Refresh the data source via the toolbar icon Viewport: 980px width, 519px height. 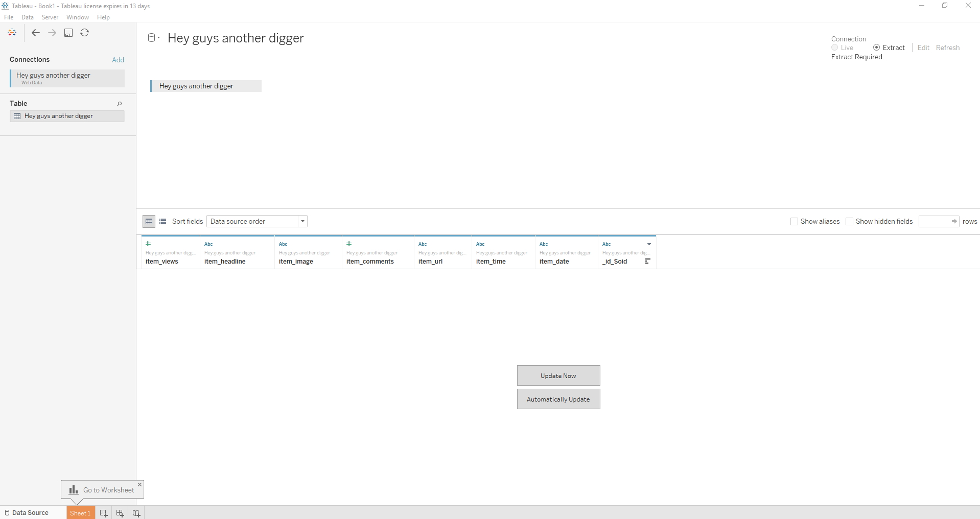85,33
